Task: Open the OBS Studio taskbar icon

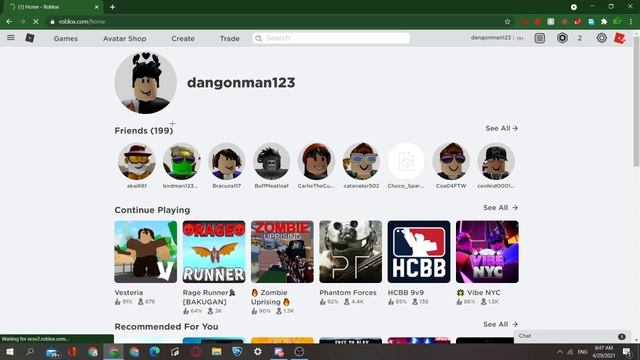Action: pos(299,351)
